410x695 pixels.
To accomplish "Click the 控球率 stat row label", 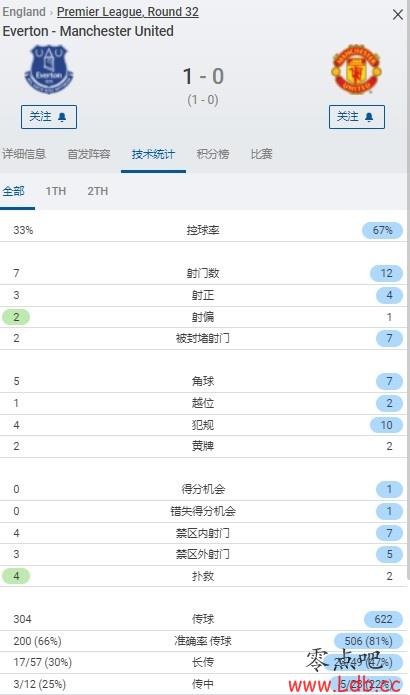I will click(x=203, y=230).
